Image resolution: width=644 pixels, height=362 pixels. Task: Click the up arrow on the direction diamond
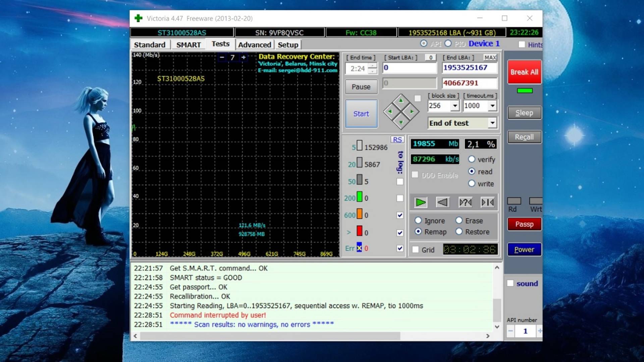click(401, 101)
